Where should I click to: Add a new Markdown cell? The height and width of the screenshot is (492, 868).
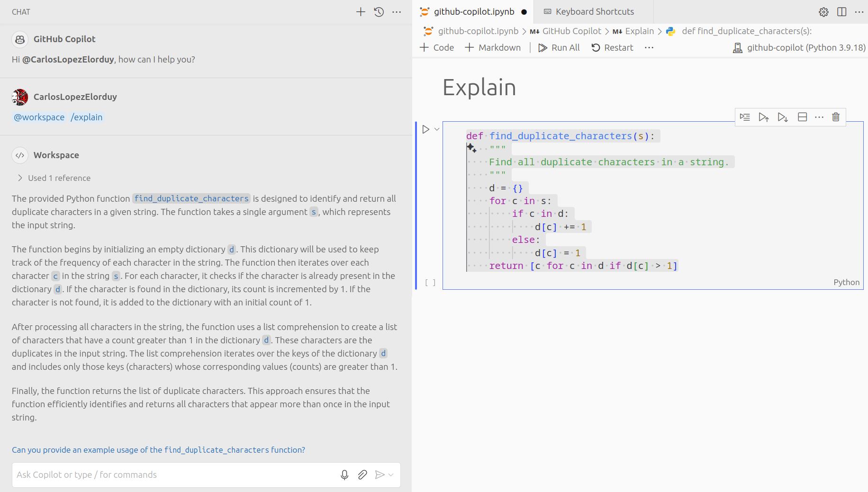click(493, 47)
